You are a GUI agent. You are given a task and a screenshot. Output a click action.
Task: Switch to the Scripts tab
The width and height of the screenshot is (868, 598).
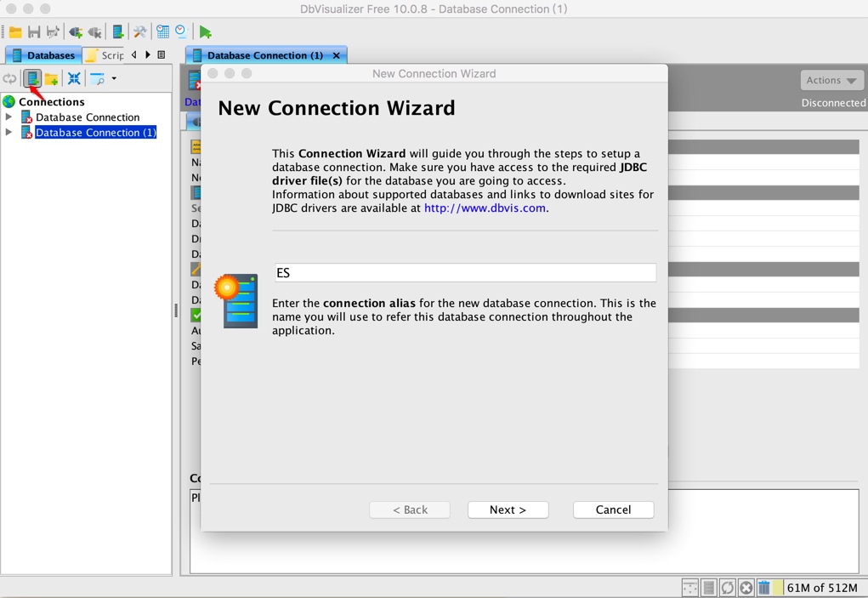tap(104, 55)
